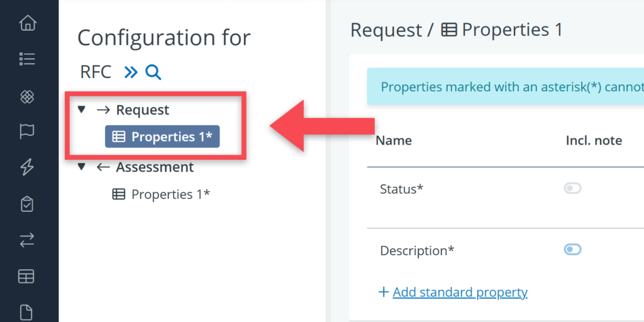Collapse the Request tree node

pos(81,109)
